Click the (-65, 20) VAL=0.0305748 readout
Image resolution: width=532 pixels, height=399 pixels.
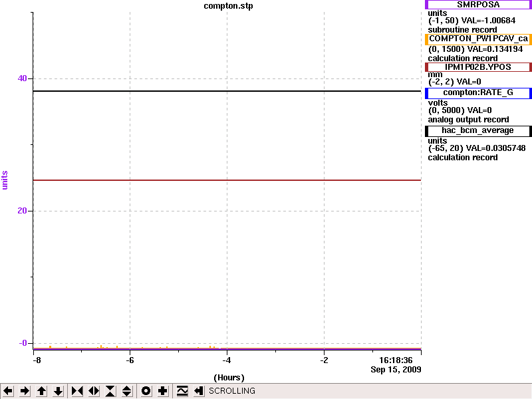(x=477, y=148)
